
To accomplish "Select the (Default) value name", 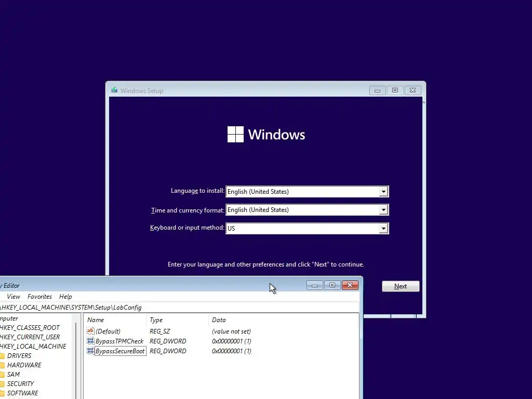I will pyautogui.click(x=108, y=331).
